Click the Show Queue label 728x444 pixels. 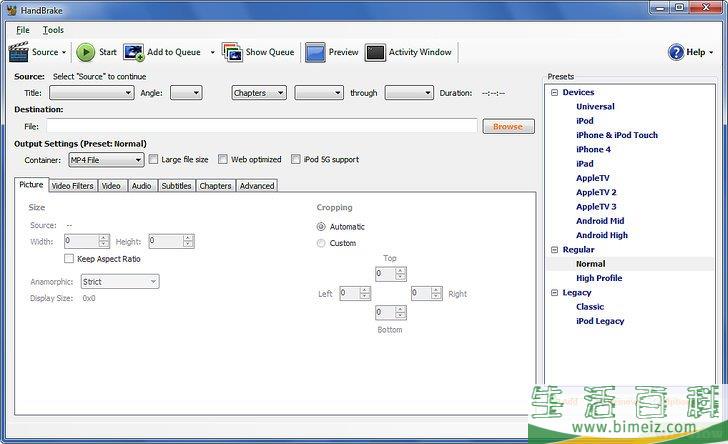click(x=270, y=52)
